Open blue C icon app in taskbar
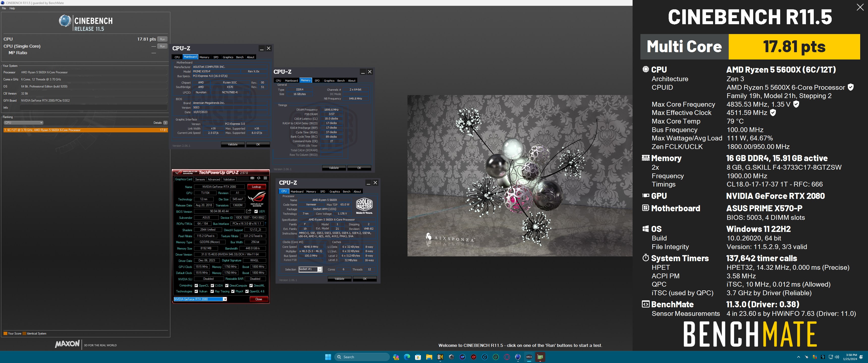868x363 pixels. click(x=484, y=357)
